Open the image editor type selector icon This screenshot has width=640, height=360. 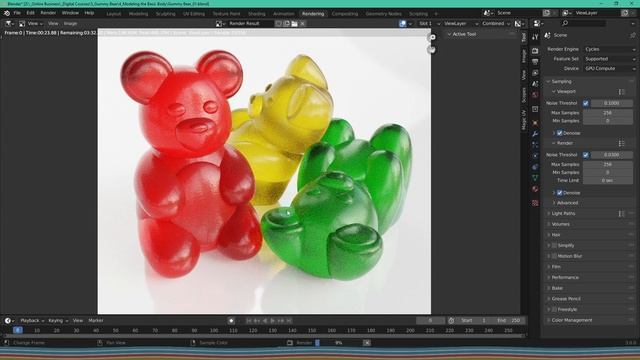coord(9,24)
